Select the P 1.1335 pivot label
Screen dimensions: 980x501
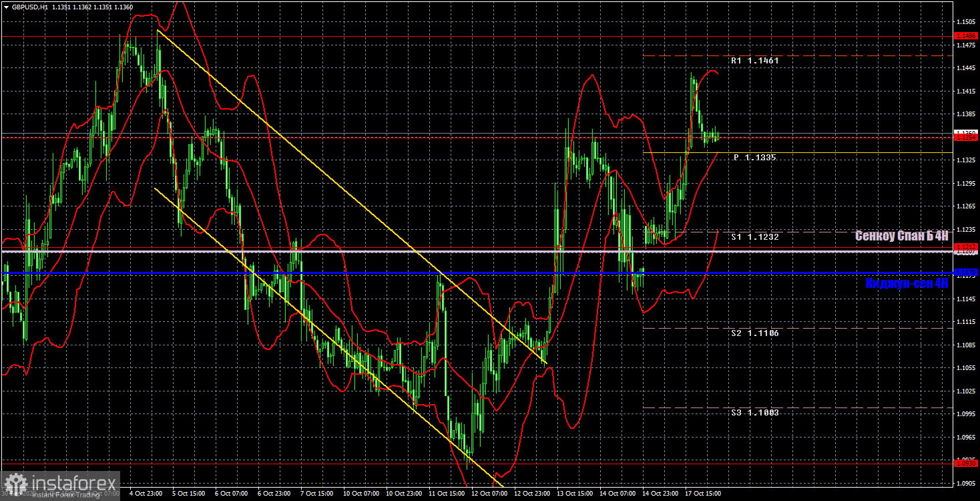tap(754, 158)
